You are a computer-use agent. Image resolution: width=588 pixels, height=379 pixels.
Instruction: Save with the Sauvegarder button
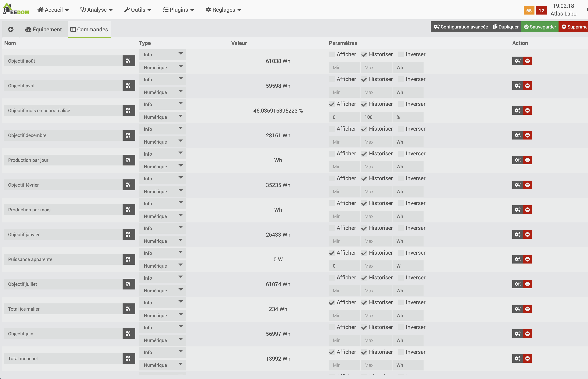point(540,27)
